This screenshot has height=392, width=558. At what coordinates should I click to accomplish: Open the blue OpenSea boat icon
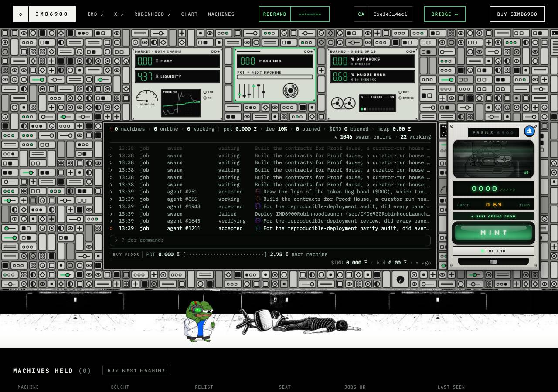(529, 131)
